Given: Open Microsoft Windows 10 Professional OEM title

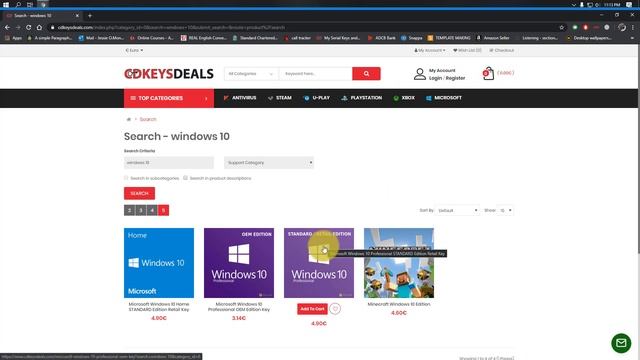Looking at the screenshot, I should (239, 307).
